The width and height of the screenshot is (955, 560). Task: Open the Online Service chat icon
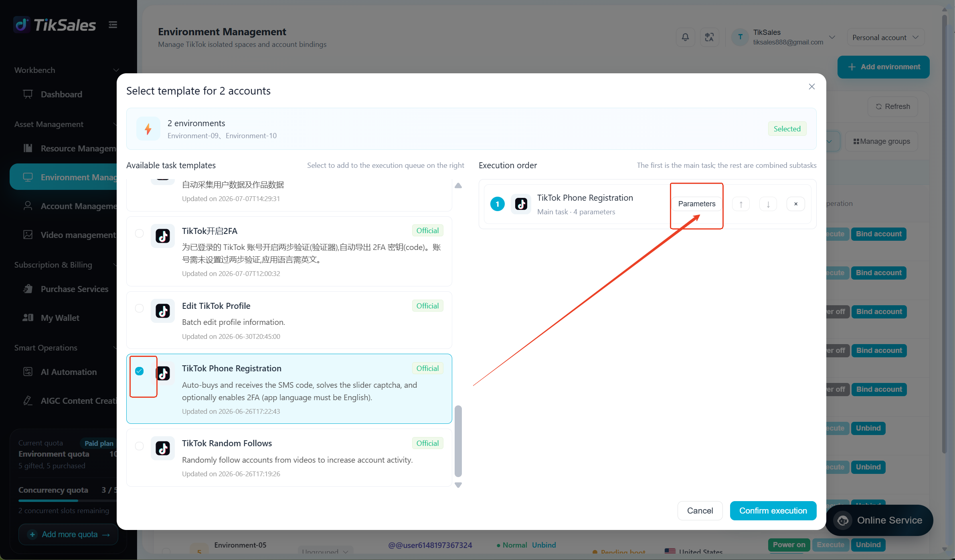tap(843, 520)
